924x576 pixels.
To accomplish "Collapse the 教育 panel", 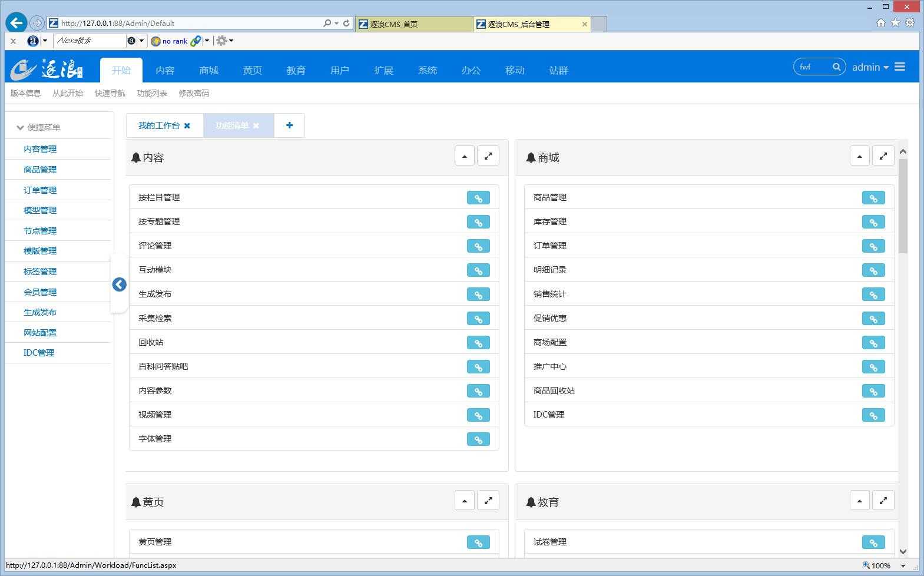I will (860, 501).
